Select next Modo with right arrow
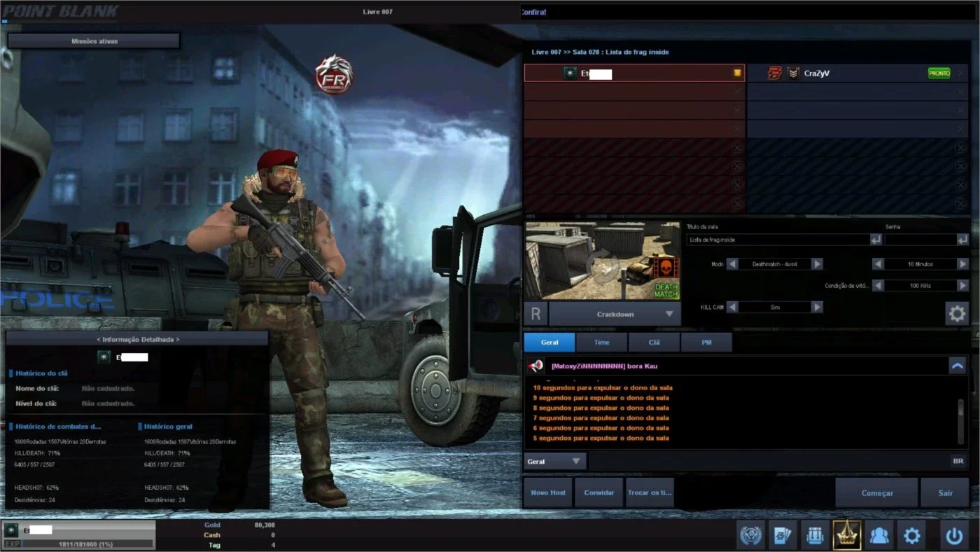This screenshot has width=980, height=552. click(x=817, y=264)
